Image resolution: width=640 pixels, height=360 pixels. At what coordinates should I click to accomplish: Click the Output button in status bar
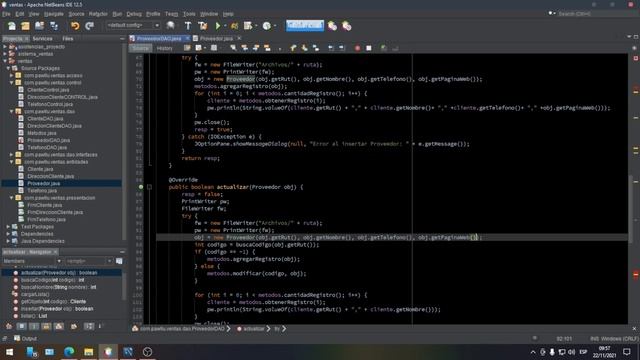(x=25, y=338)
